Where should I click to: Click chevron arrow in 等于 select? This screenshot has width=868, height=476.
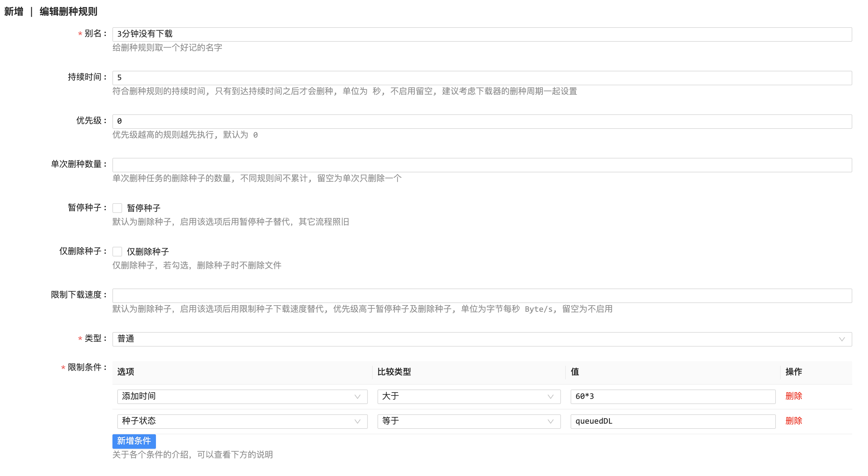click(550, 421)
